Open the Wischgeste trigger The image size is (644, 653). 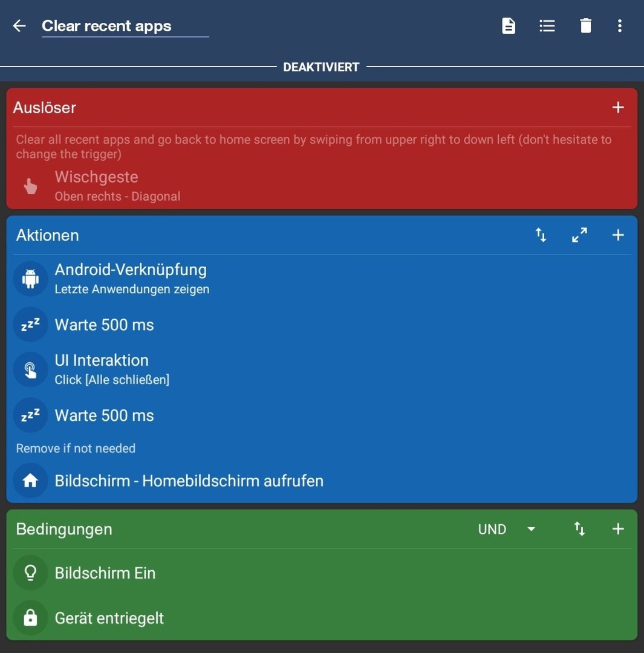(322, 186)
